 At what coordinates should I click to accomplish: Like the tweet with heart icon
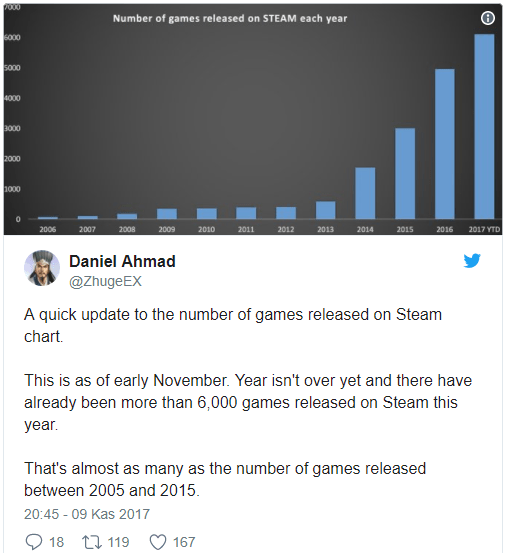click(x=158, y=542)
